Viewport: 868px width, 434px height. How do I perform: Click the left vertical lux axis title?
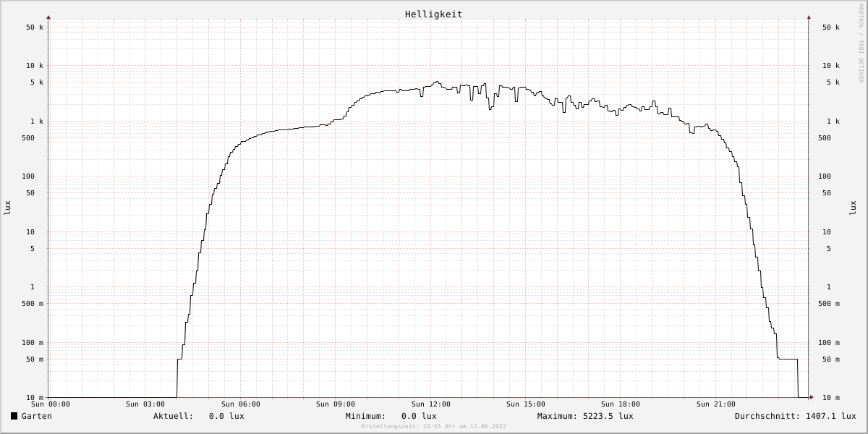pos(7,208)
